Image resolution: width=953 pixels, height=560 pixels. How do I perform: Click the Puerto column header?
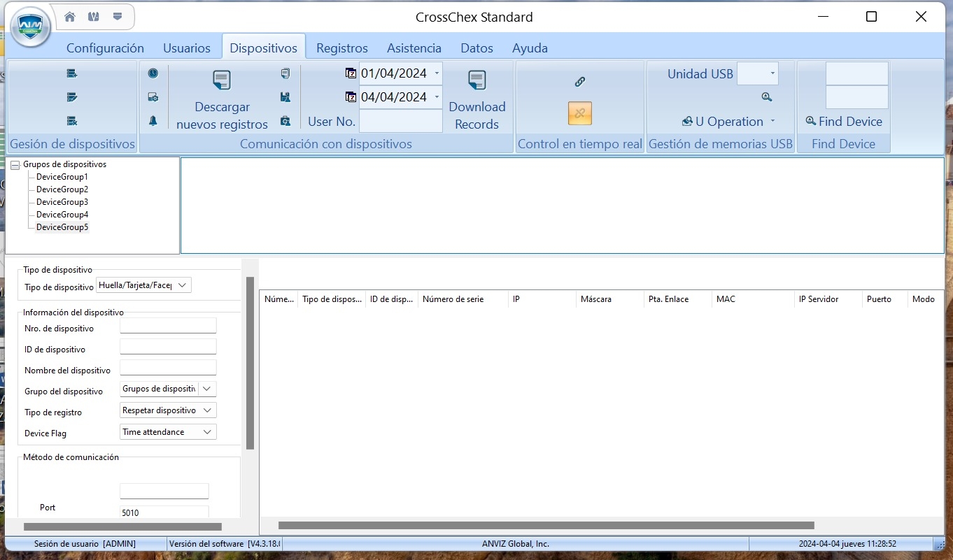[x=884, y=299]
